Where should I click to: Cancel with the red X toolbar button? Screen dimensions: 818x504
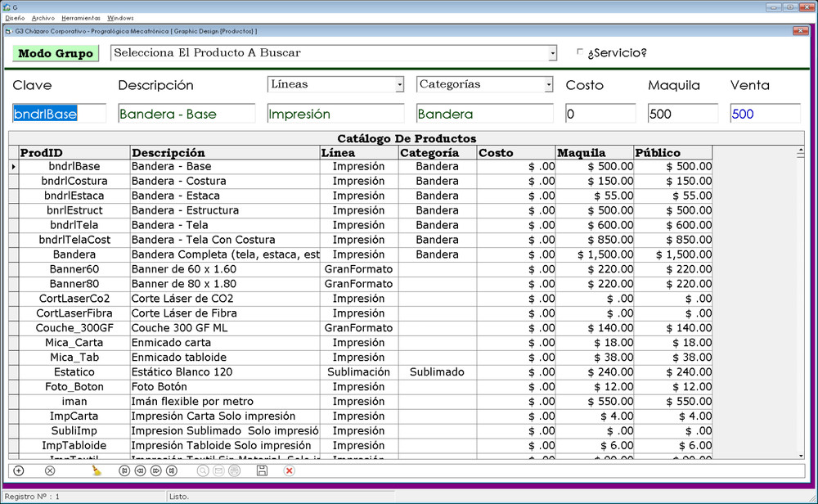tap(290, 470)
